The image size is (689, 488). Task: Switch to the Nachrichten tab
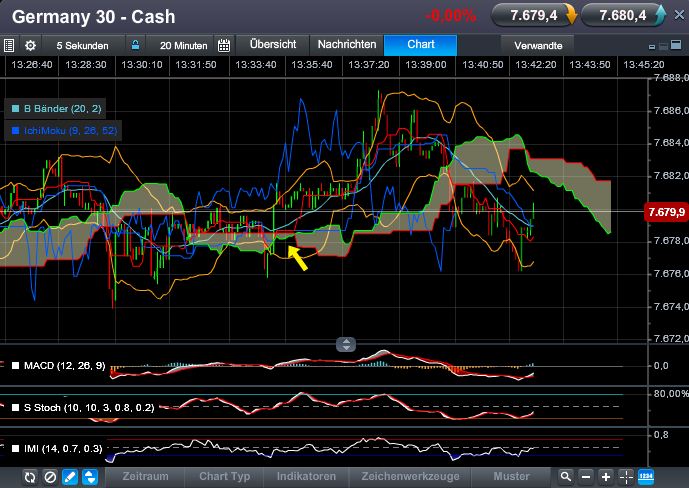(347, 45)
